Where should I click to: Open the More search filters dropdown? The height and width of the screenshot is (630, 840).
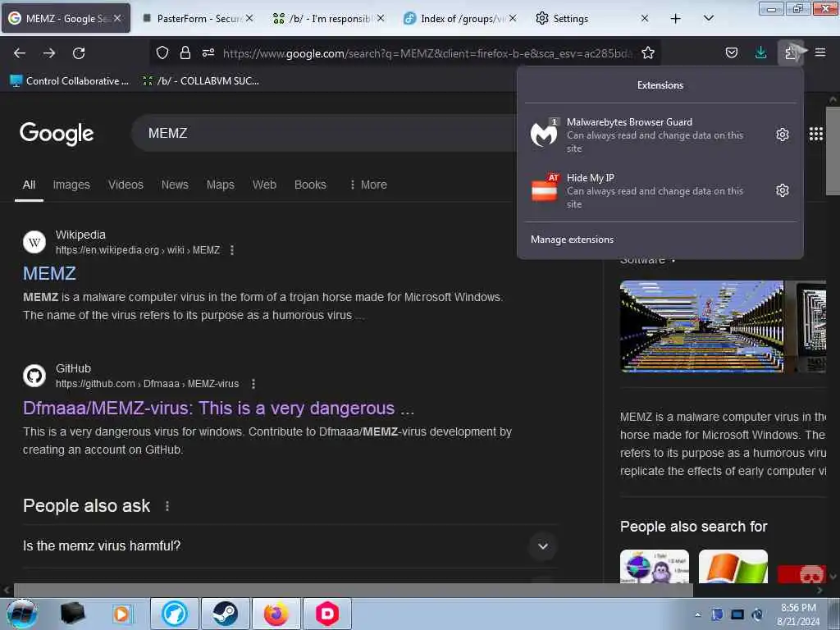coord(368,185)
